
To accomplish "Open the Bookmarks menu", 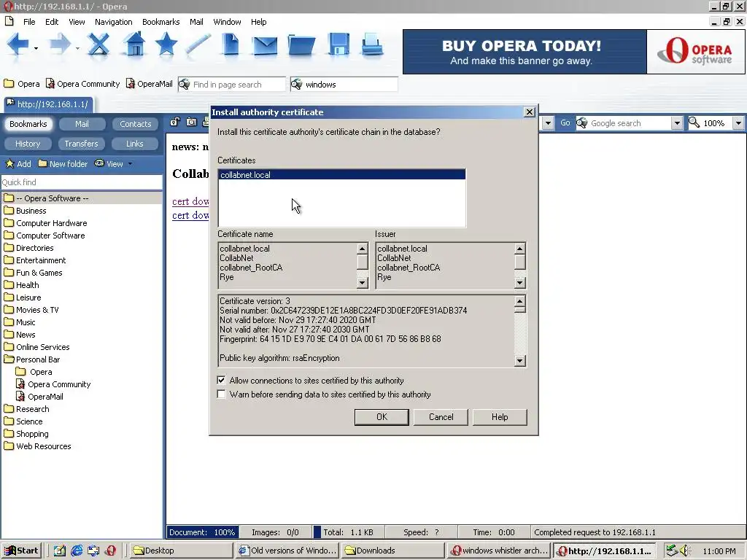I will [161, 22].
